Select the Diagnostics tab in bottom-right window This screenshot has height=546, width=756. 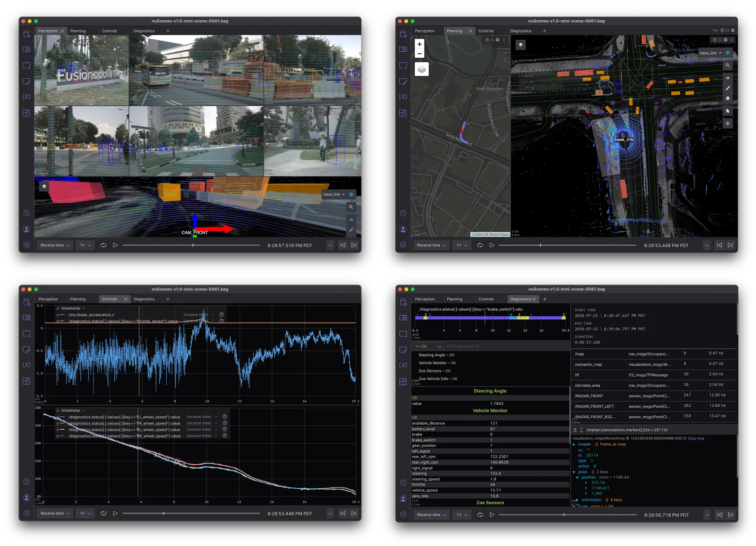coord(520,299)
